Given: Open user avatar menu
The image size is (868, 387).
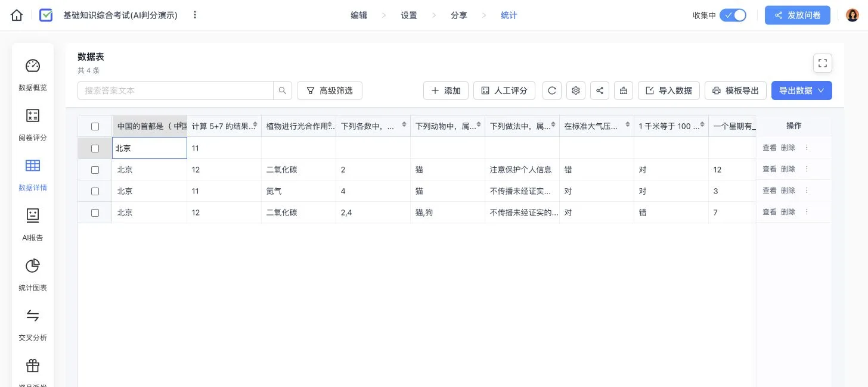Looking at the screenshot, I should [852, 15].
